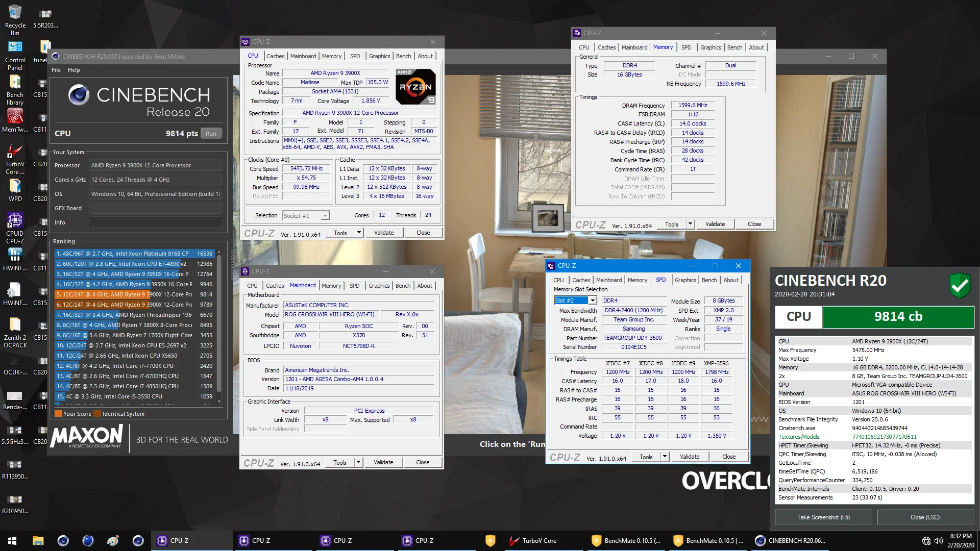Switch to the CINEBENCH R20 taskbar item
Image resolution: width=980 pixels, height=551 pixels.
[790, 541]
